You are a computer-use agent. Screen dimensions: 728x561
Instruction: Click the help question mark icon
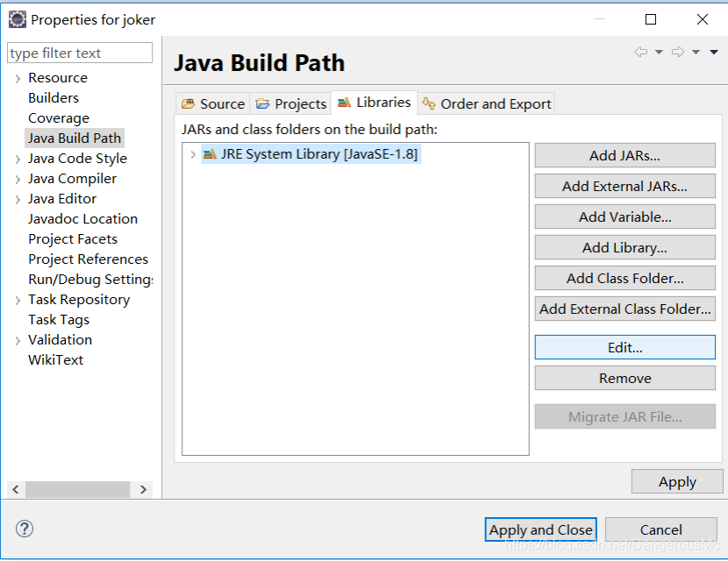pyautogui.click(x=25, y=529)
